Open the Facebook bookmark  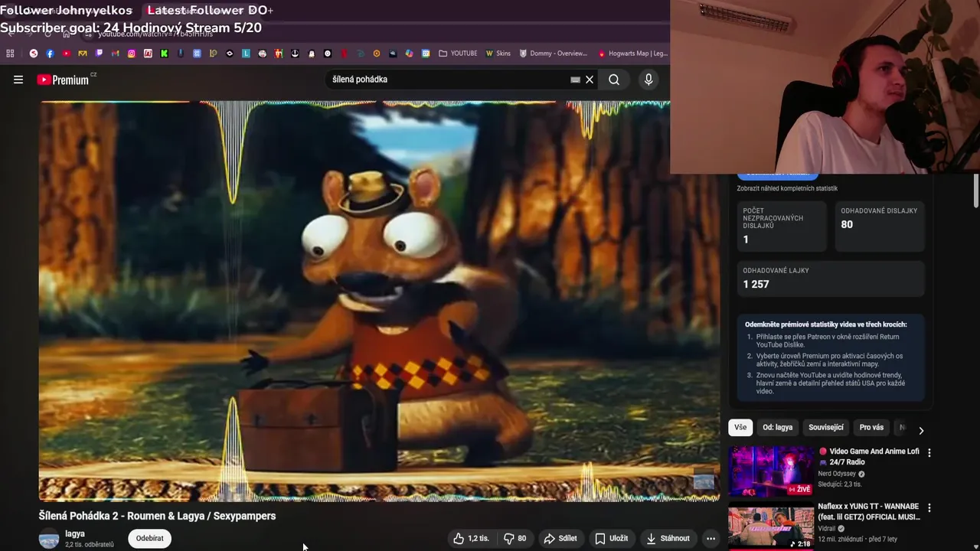point(50,54)
